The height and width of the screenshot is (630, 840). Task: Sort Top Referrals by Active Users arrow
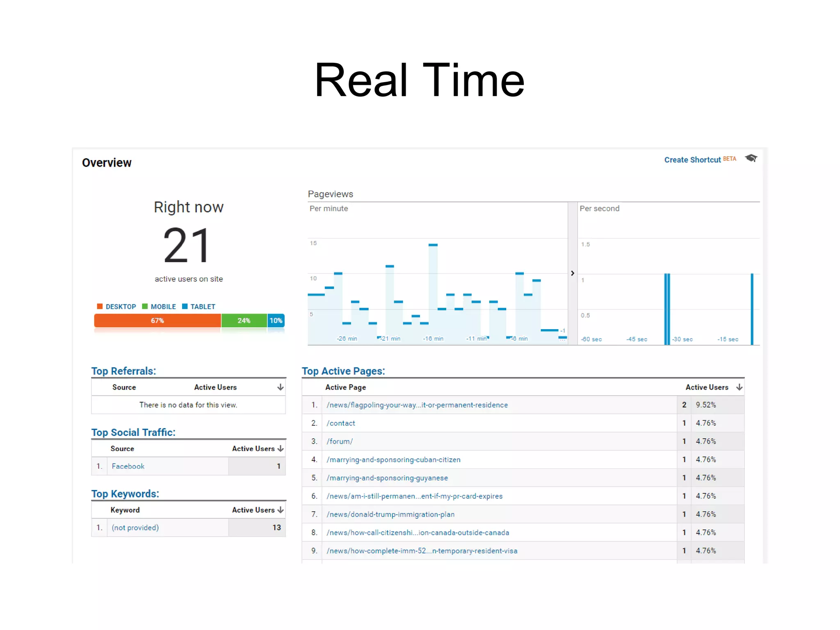click(x=280, y=387)
